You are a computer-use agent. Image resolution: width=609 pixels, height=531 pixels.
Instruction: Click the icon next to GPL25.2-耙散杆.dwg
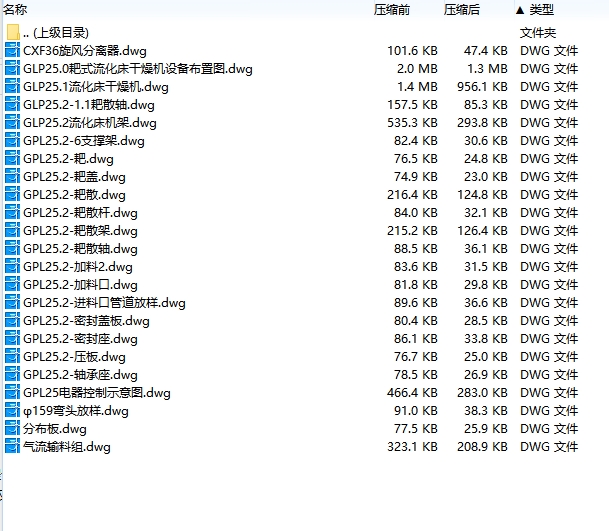[x=12, y=212]
